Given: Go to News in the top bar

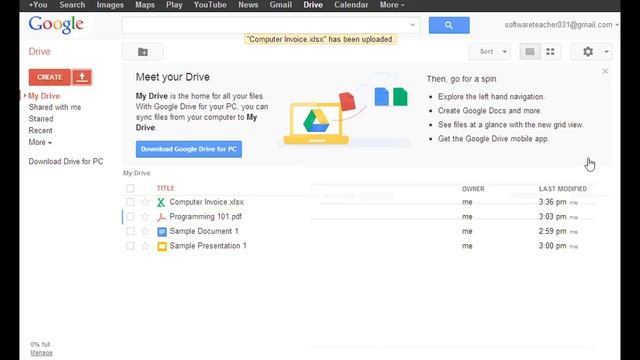Looking at the screenshot, I should coord(248,5).
